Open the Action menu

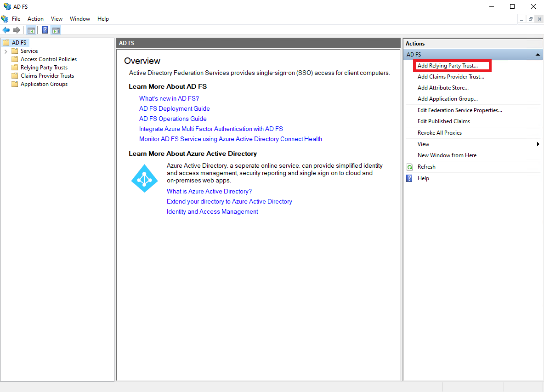pyautogui.click(x=35, y=19)
